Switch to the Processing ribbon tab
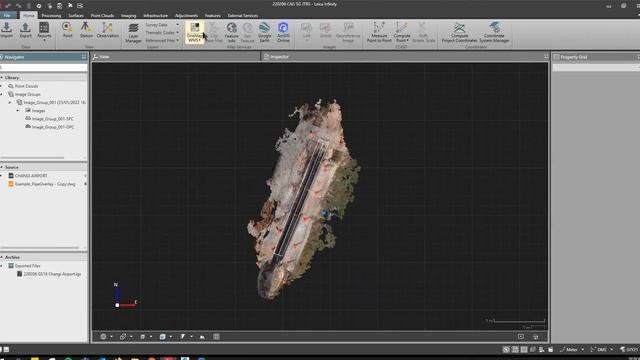 point(51,16)
